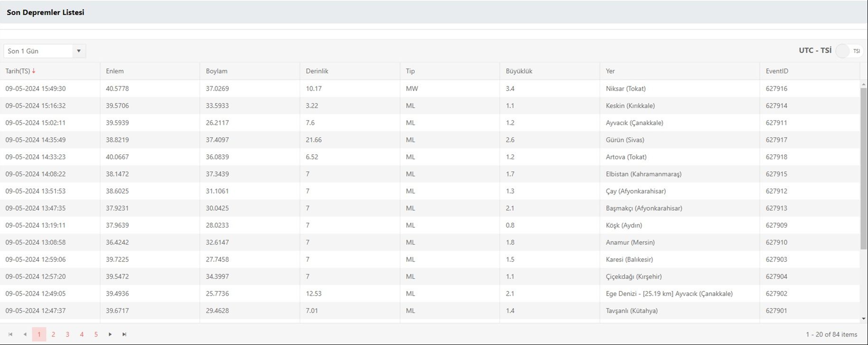Sort by EventID column header
Screen dimensions: 868x345
[777, 71]
